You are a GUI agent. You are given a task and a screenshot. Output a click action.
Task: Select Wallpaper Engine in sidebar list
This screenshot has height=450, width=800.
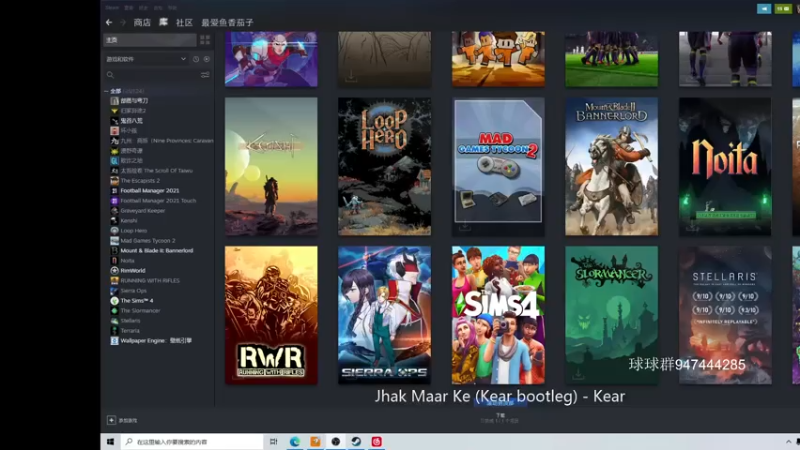click(156, 341)
